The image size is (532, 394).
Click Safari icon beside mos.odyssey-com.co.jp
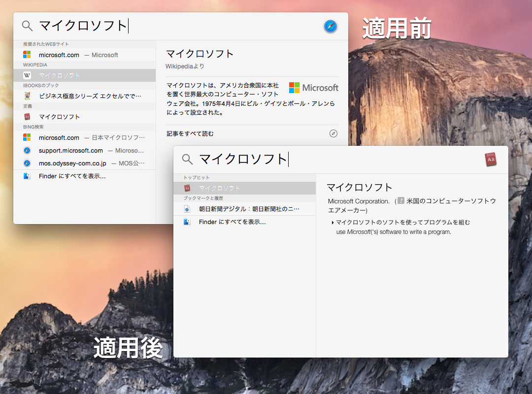pos(27,163)
